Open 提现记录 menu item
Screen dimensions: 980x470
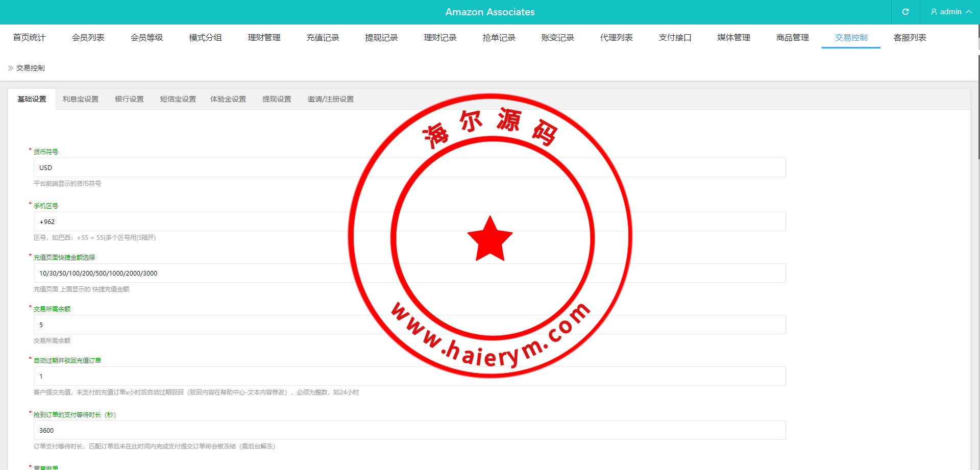(x=381, y=37)
